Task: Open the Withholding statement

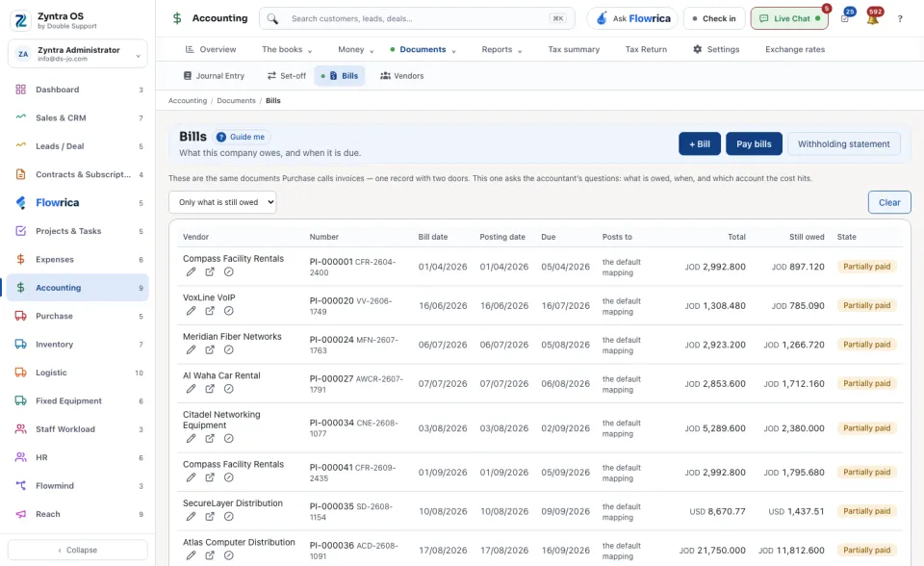Action: tap(844, 143)
